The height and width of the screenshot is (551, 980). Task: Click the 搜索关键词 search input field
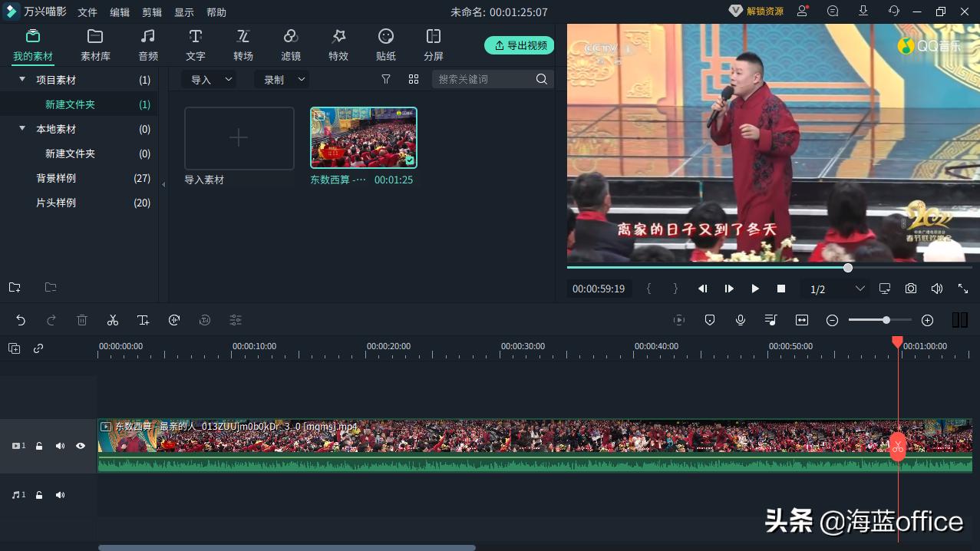483,79
